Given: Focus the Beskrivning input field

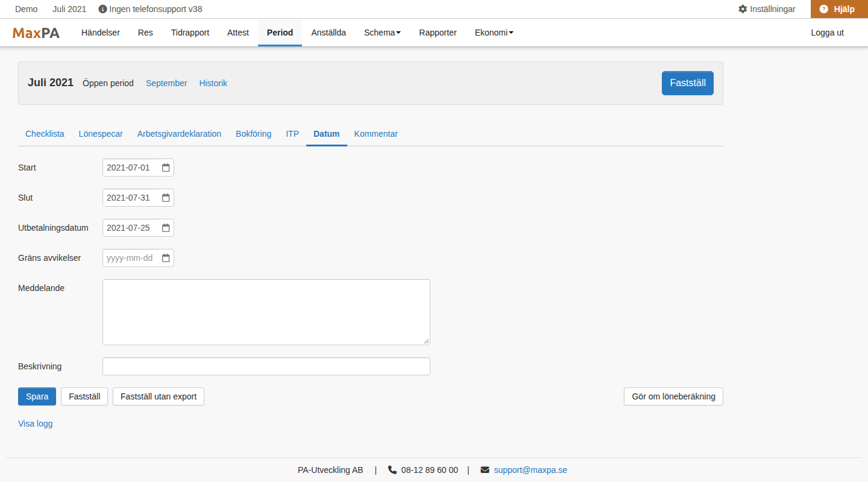Looking at the screenshot, I should [266, 366].
